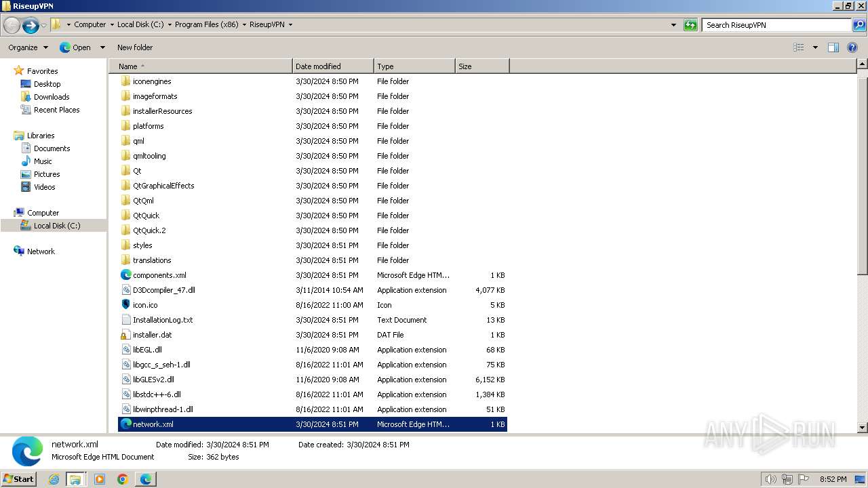Select the translations folder icon

(x=125, y=260)
